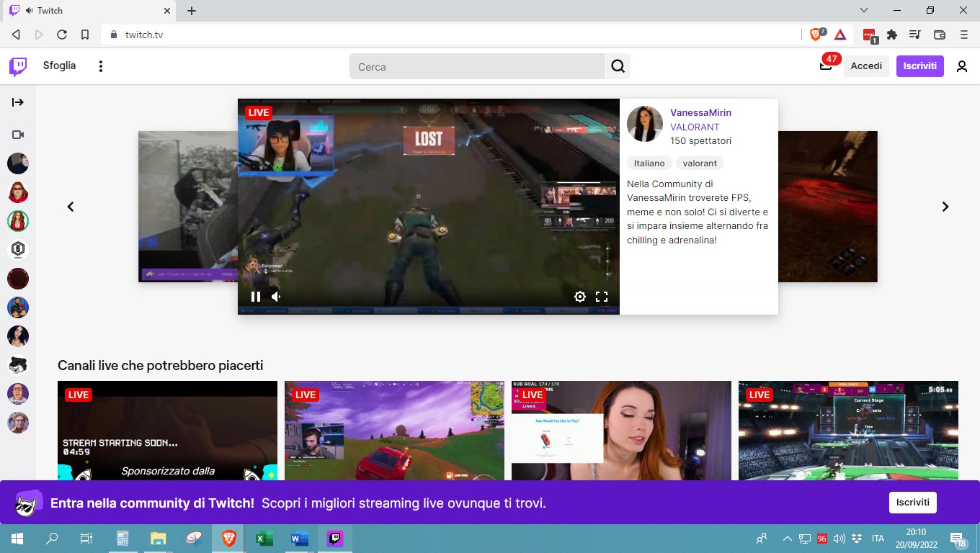
Task: Open the Extensions puzzle-piece menu
Action: 892,35
